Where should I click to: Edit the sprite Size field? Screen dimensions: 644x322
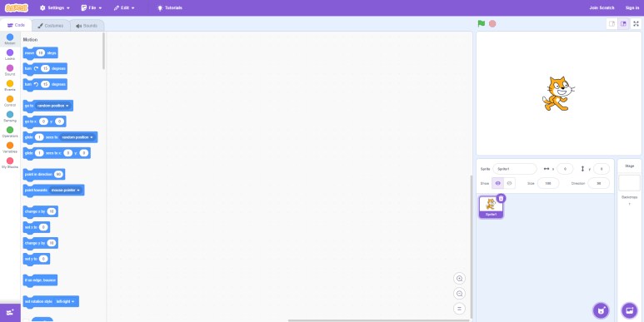tap(548, 183)
